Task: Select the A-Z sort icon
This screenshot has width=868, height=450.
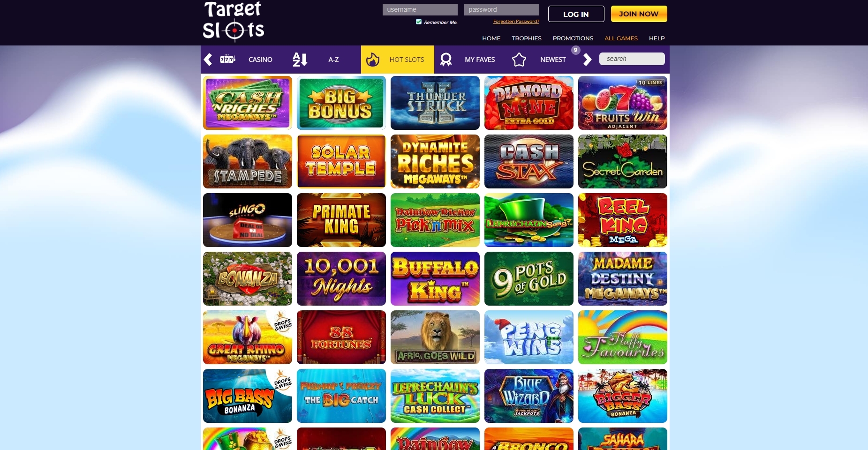Action: pyautogui.click(x=300, y=60)
